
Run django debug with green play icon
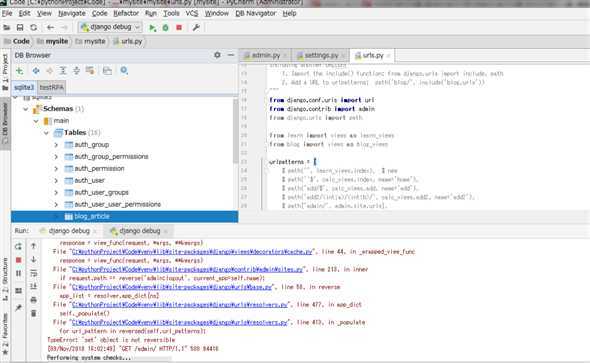point(152,27)
